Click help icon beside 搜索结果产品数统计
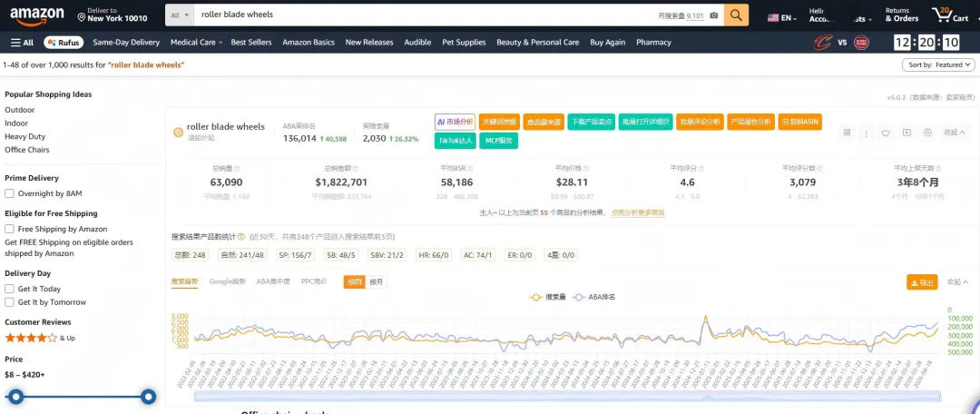Image resolution: width=980 pixels, height=414 pixels. point(241,237)
